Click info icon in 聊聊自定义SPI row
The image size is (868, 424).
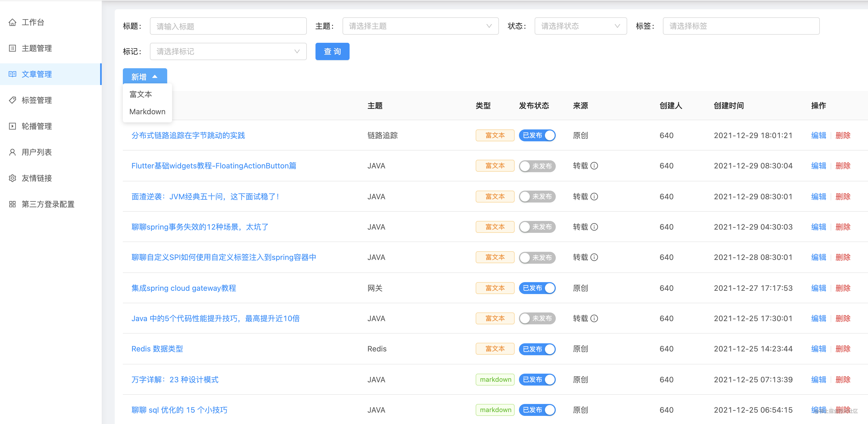point(594,257)
